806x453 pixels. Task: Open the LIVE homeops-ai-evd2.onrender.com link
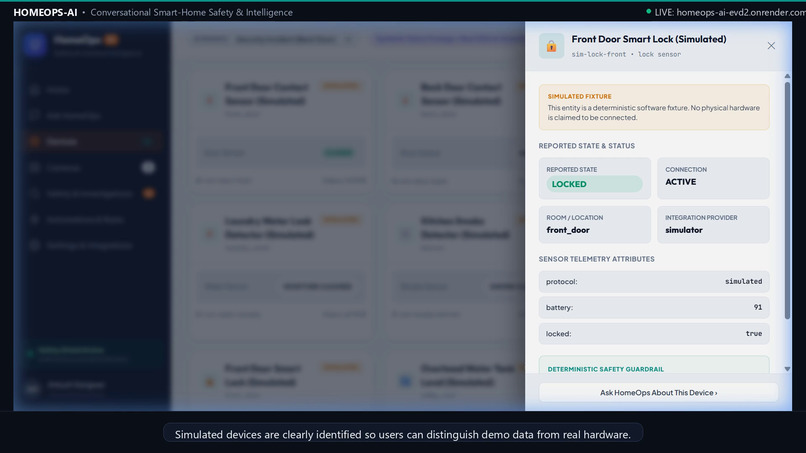tap(729, 12)
